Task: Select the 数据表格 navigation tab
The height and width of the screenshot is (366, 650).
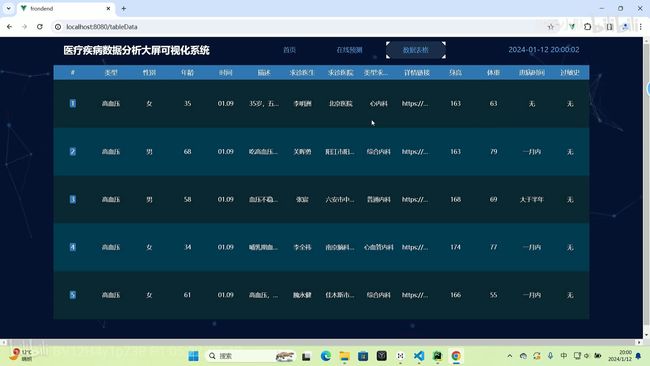Action: click(x=416, y=50)
